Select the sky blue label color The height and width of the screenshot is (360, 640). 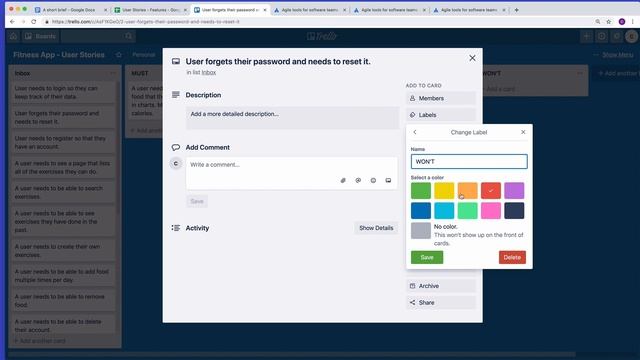pyautogui.click(x=444, y=211)
